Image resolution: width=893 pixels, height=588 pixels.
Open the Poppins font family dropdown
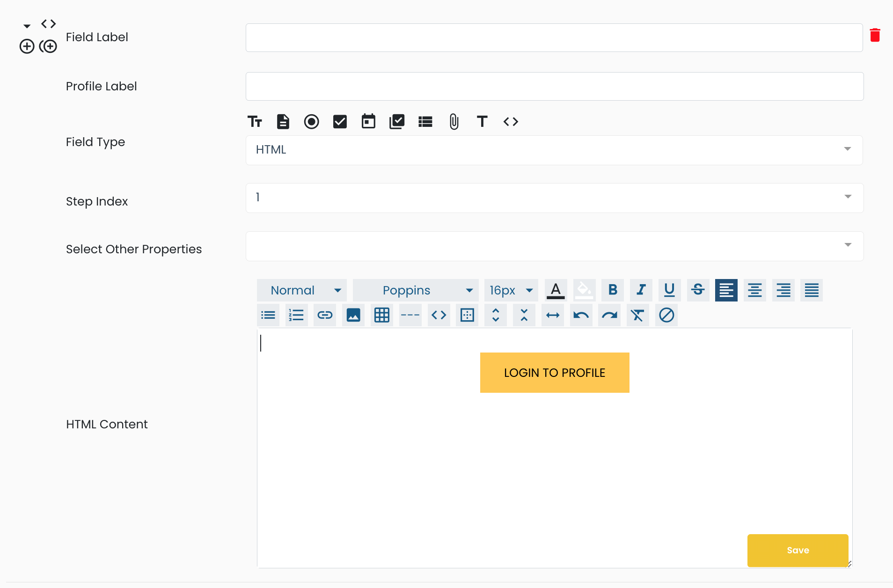[x=416, y=290]
